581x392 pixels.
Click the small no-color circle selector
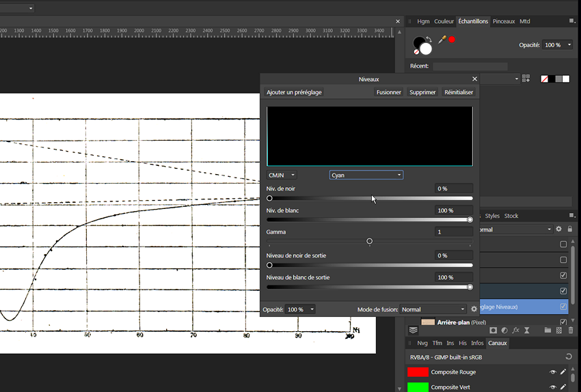pyautogui.click(x=416, y=52)
